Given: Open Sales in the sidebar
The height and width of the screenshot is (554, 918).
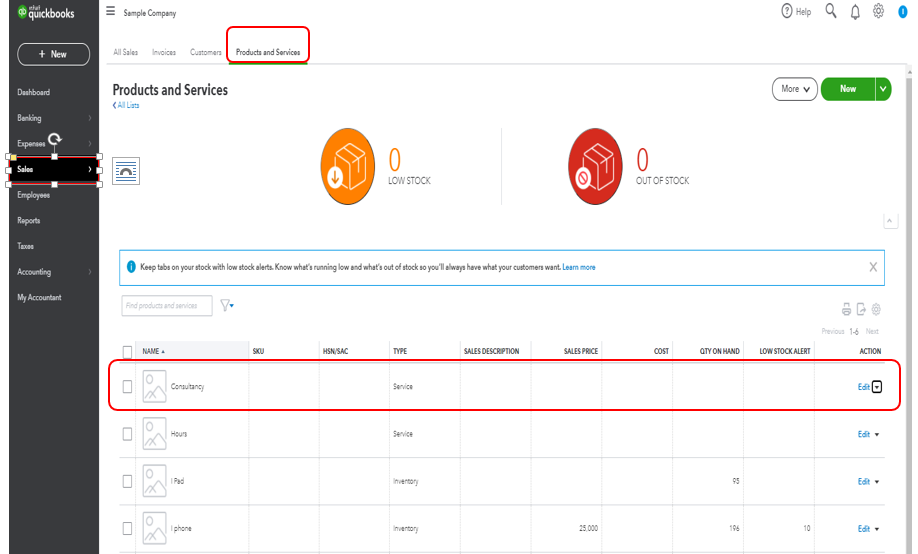Looking at the screenshot, I should click(54, 169).
